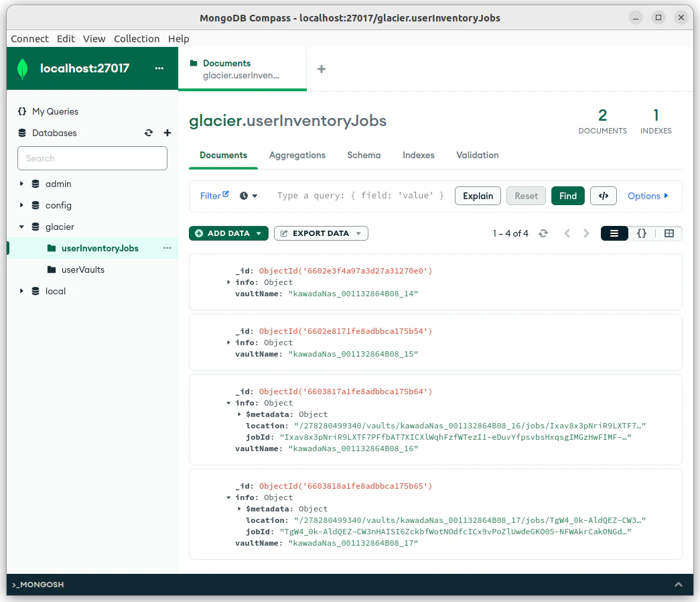Screen dimensions: 700x602
Task: Minimize the MongoDB Compass window
Action: click(635, 18)
